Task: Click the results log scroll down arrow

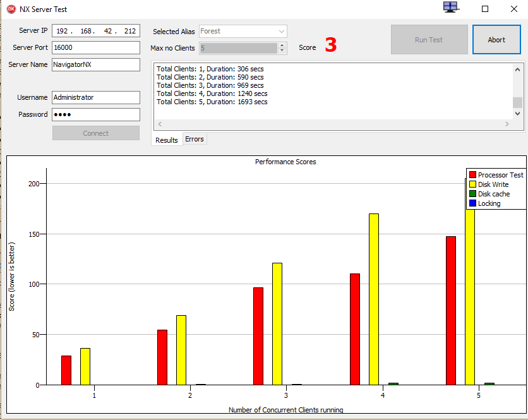Action: (517, 114)
